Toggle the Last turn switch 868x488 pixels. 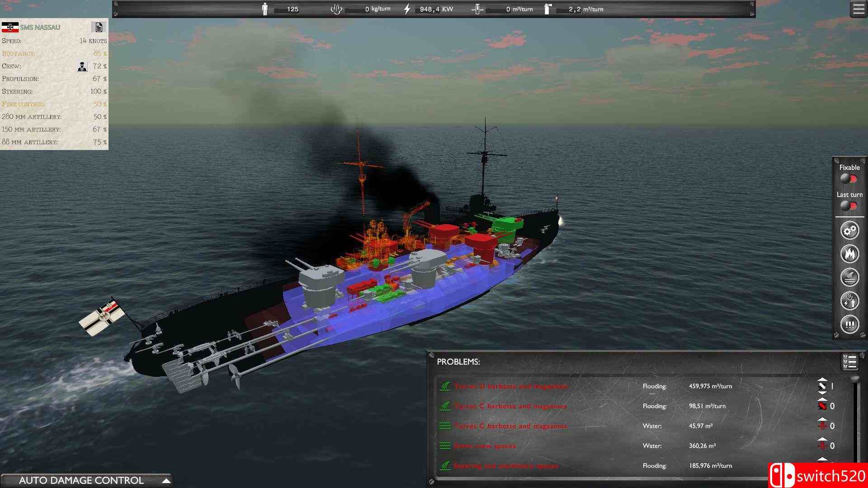(x=849, y=206)
